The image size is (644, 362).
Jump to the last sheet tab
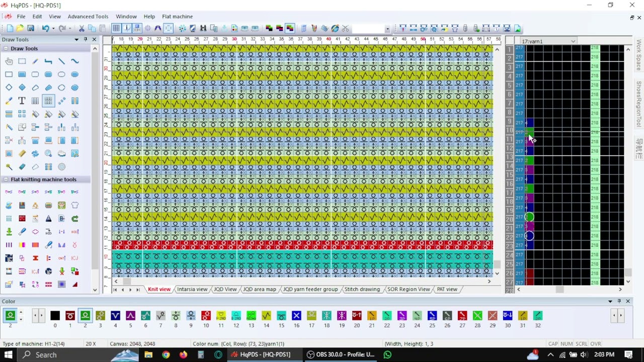pyautogui.click(x=138, y=290)
